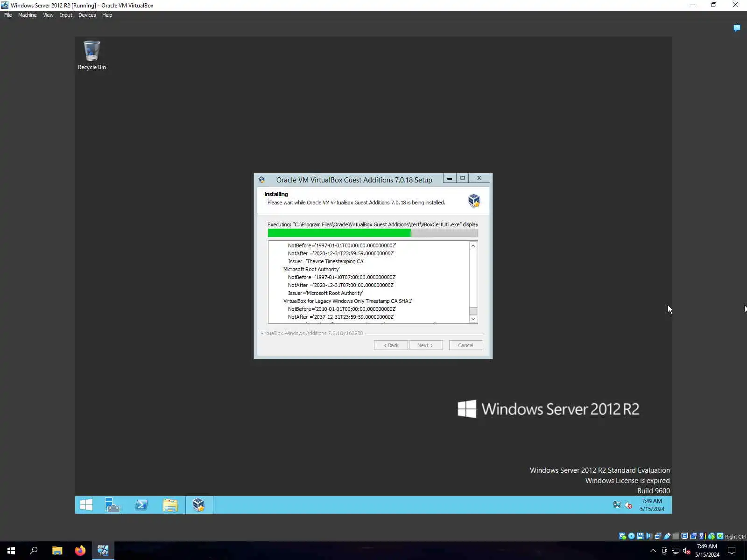Viewport: 747px width, 560px height.
Task: Click the mouse integration status indicator
Action: coord(711,536)
